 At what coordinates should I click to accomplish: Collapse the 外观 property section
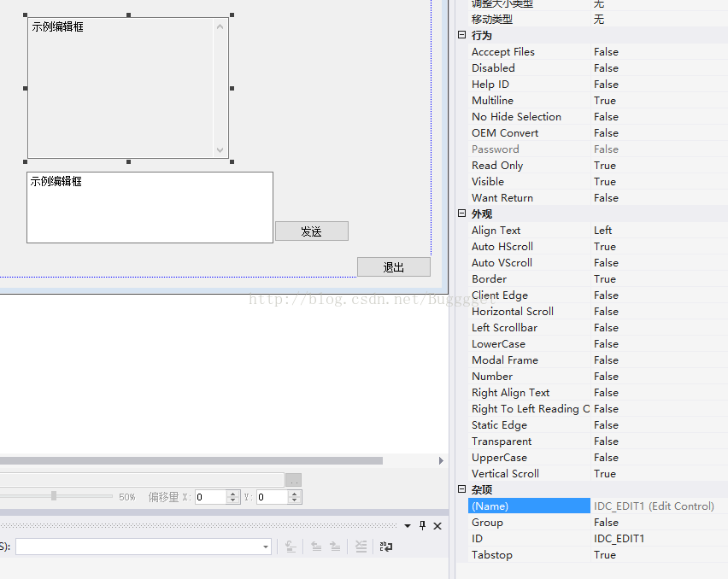coord(461,213)
